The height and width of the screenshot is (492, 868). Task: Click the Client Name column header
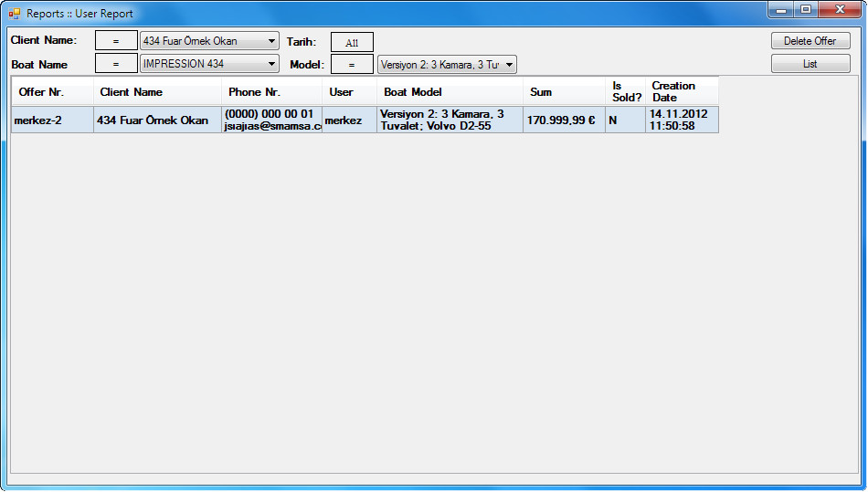click(157, 92)
